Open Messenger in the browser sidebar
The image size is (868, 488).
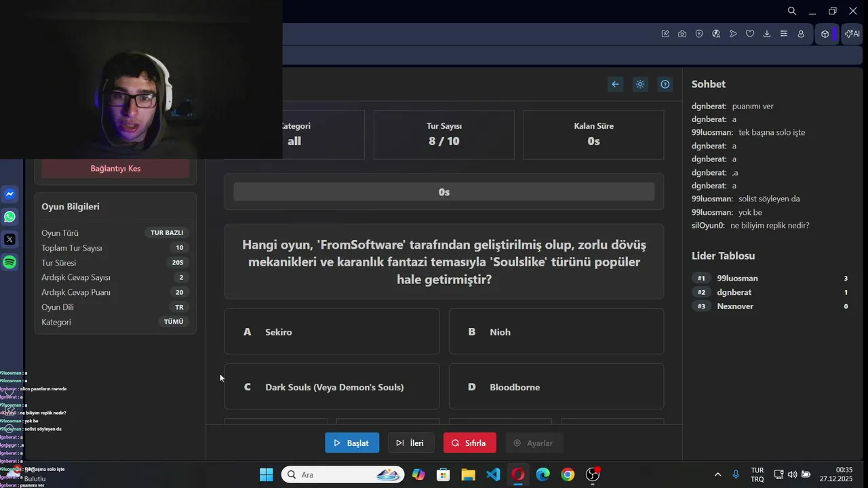pyautogui.click(x=9, y=195)
